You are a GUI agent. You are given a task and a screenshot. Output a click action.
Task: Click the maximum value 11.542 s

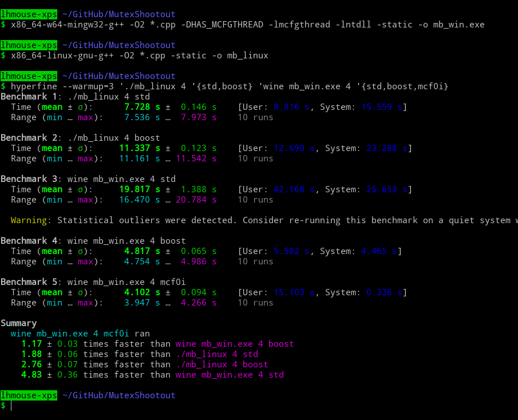click(x=196, y=159)
